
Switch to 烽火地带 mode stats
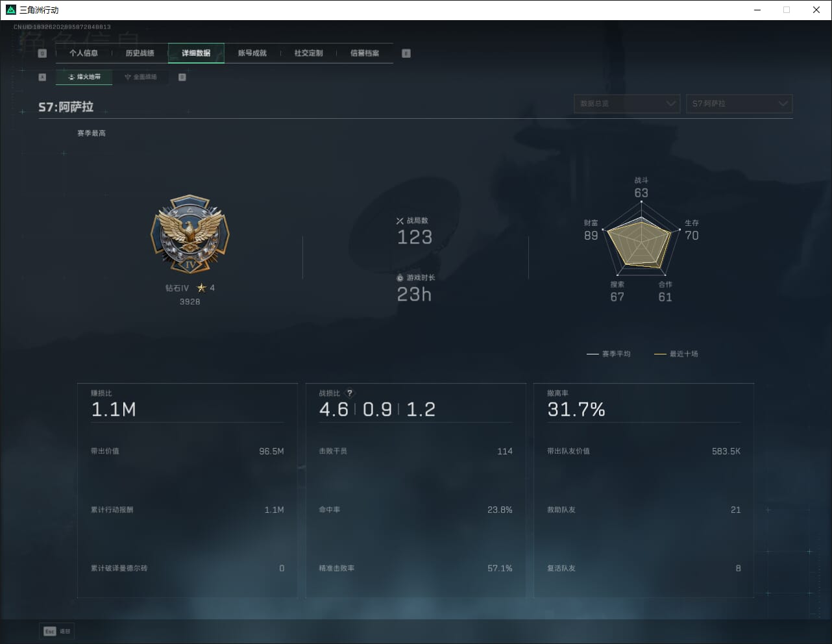[x=84, y=77]
